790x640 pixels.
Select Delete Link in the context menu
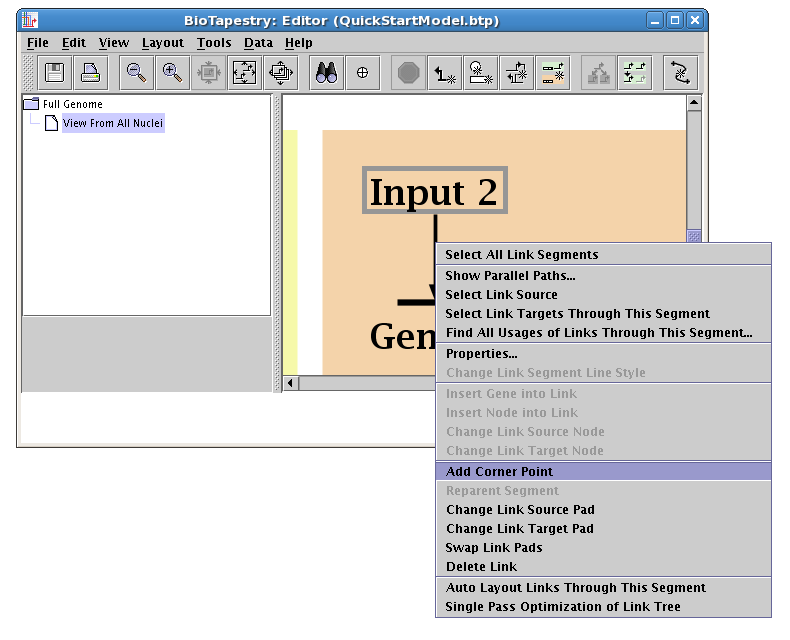[481, 567]
